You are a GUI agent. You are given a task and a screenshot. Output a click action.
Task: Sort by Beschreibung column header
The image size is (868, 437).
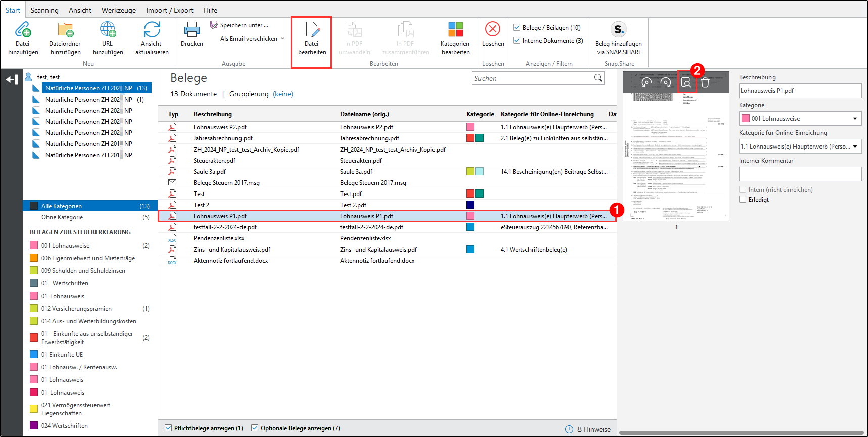[213, 114]
